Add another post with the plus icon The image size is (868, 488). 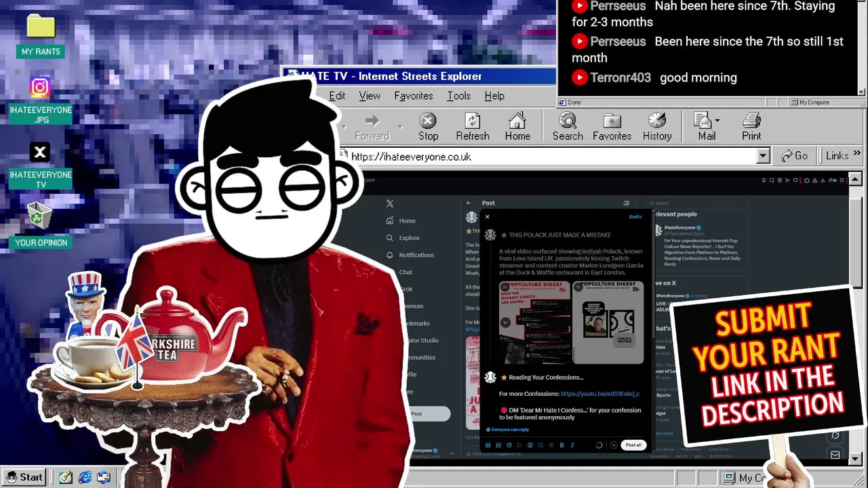pyautogui.click(x=614, y=445)
